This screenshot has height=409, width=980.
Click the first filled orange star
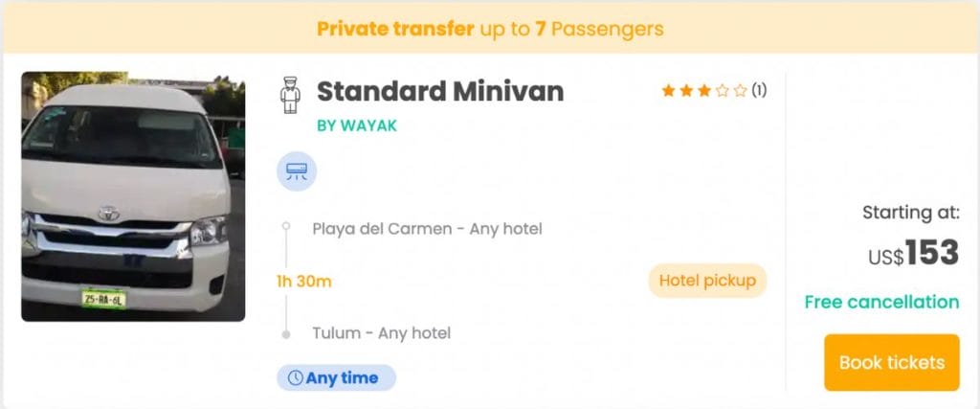[x=668, y=91]
